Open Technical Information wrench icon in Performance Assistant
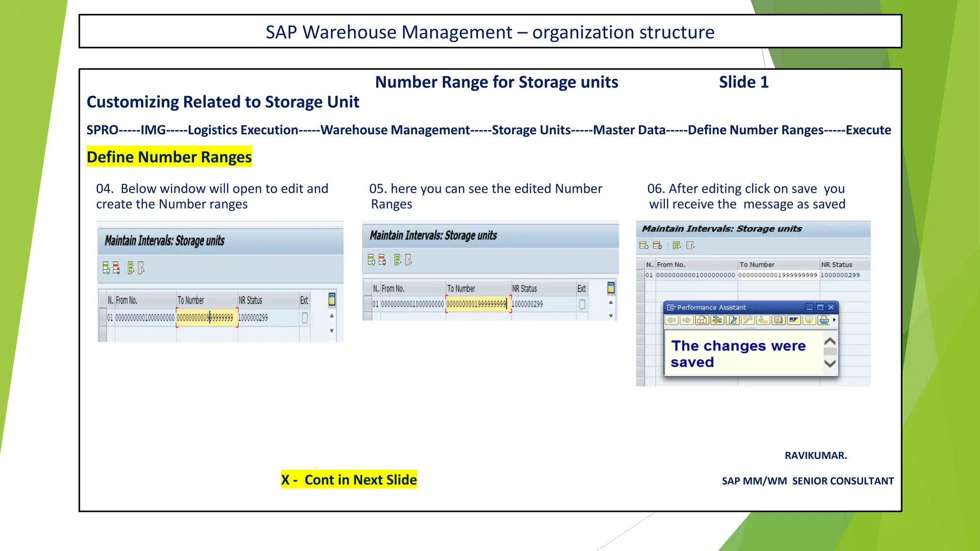980x551 pixels. (717, 320)
